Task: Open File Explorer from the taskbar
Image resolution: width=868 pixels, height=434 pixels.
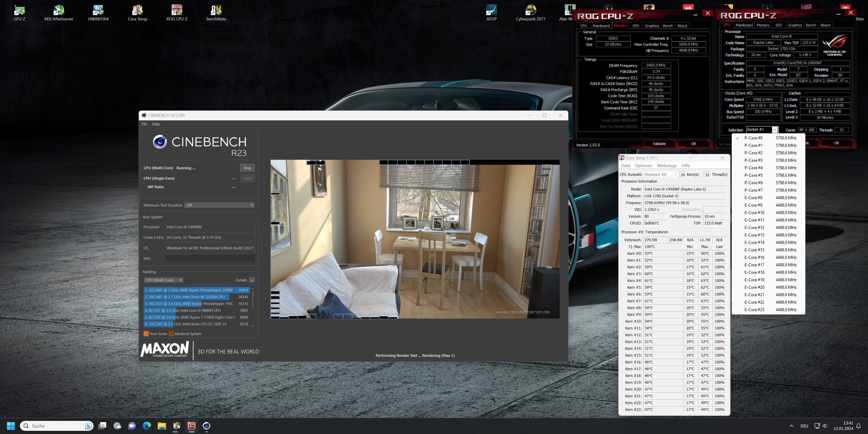Action: point(162,426)
